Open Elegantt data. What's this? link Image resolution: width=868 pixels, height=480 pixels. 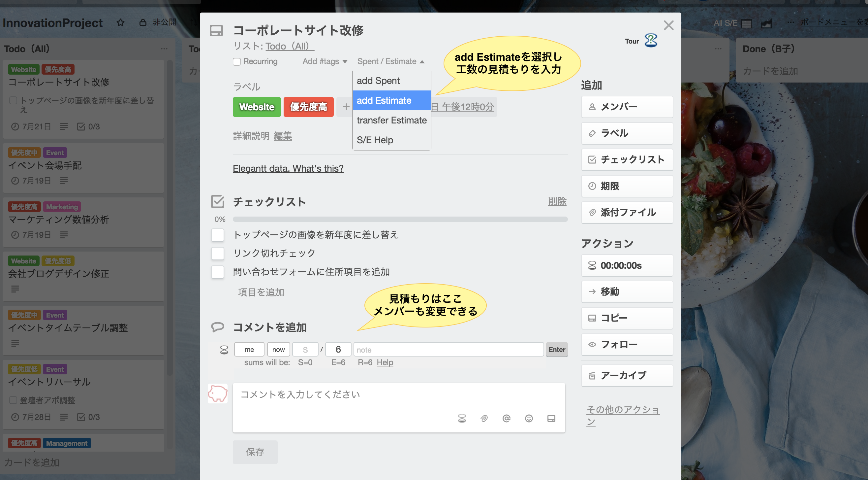point(288,168)
